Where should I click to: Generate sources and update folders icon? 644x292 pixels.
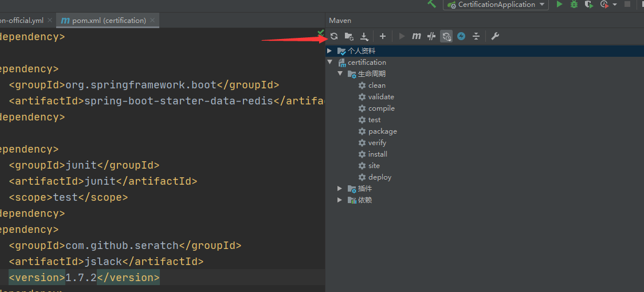click(x=349, y=36)
